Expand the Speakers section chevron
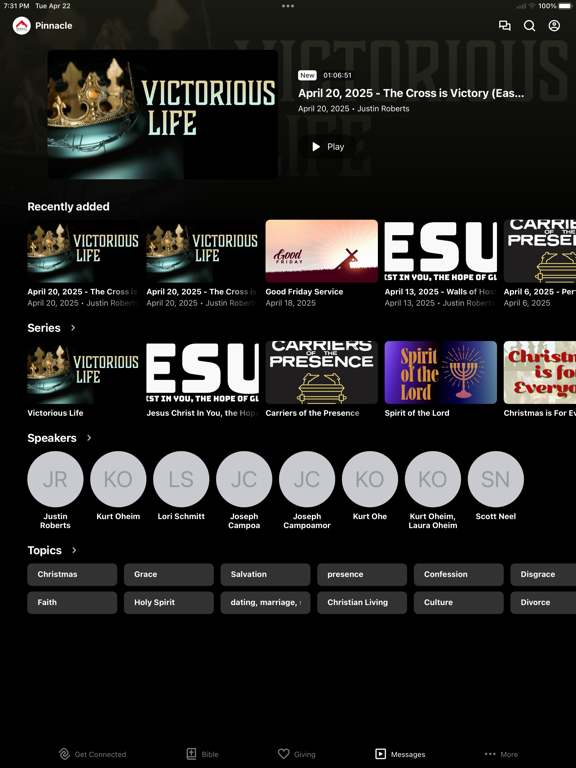576x768 pixels. 89,437
